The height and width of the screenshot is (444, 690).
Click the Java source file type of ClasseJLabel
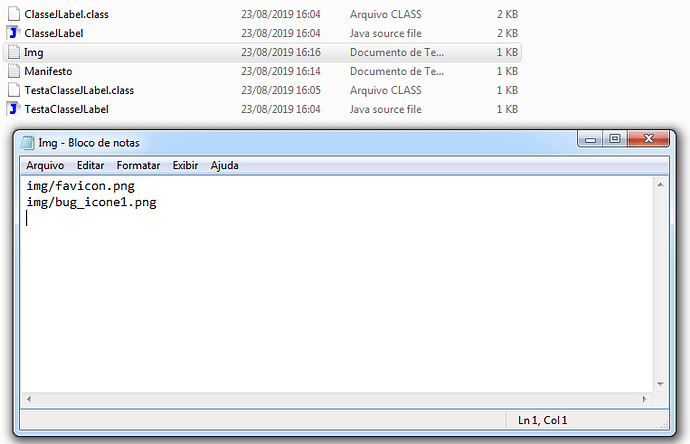point(385,33)
